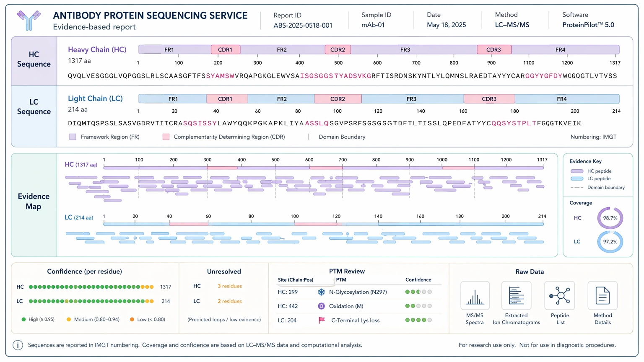This screenshot has height=362, width=644.
Task: Click the Evidence Map 'LC (214 aa)' label
Action: click(x=79, y=217)
